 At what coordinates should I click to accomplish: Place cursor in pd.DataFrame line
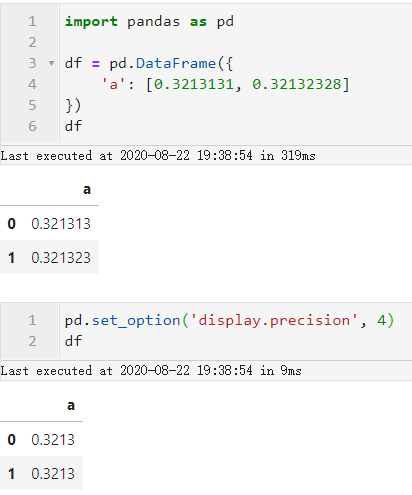[149, 63]
